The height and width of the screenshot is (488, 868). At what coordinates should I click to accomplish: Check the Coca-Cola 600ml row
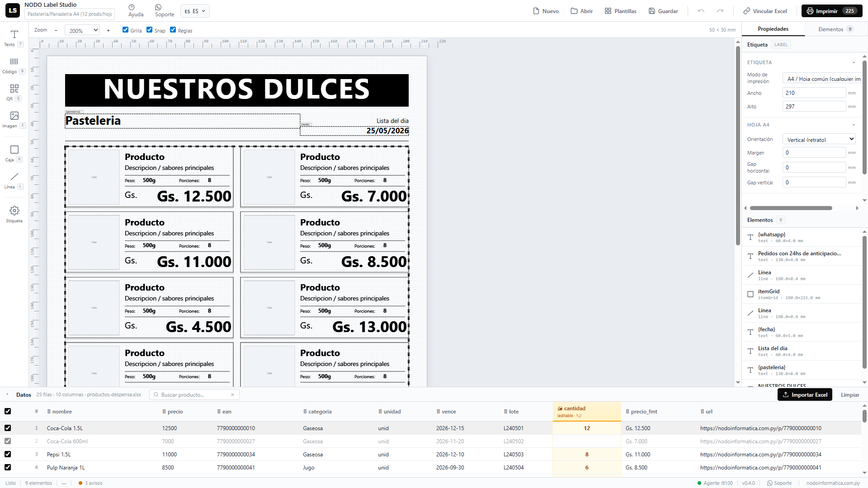[8, 441]
